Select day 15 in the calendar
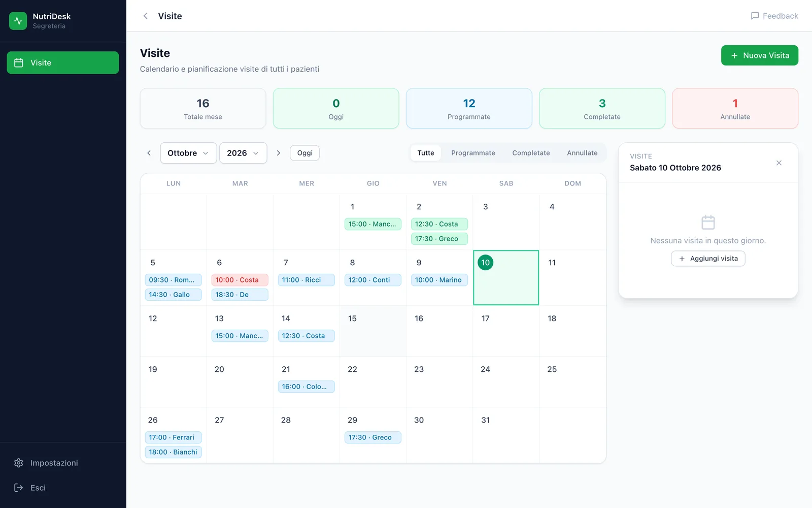The image size is (812, 508). (373, 331)
